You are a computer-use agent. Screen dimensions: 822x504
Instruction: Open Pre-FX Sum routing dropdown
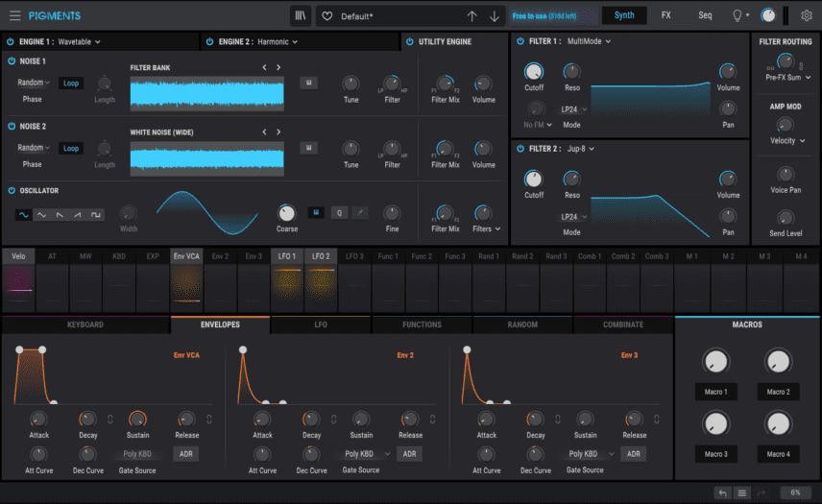pyautogui.click(x=788, y=77)
